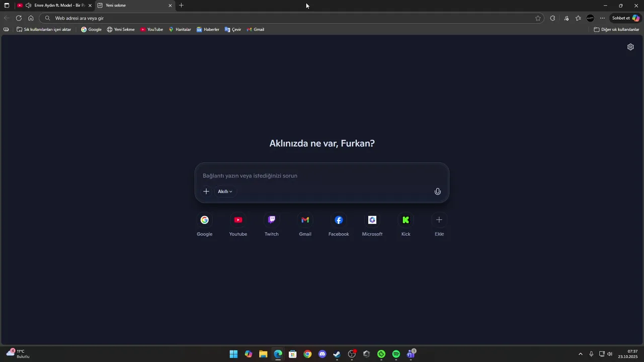
Task: Open the media control music icon
Action: click(566, 18)
